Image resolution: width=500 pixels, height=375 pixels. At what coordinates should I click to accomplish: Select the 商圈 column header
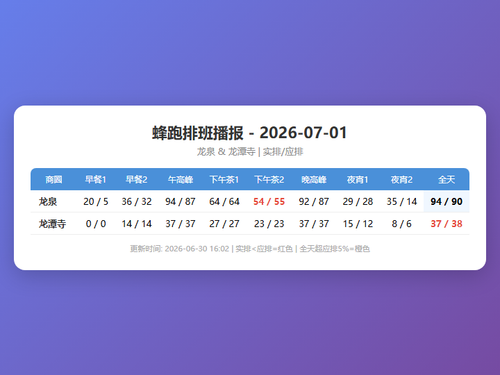click(x=54, y=180)
